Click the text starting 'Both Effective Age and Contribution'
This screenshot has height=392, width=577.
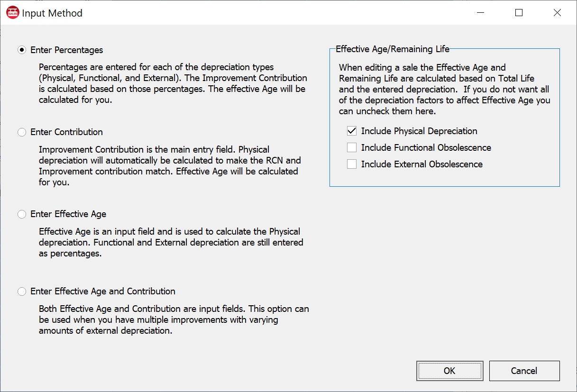pos(174,320)
